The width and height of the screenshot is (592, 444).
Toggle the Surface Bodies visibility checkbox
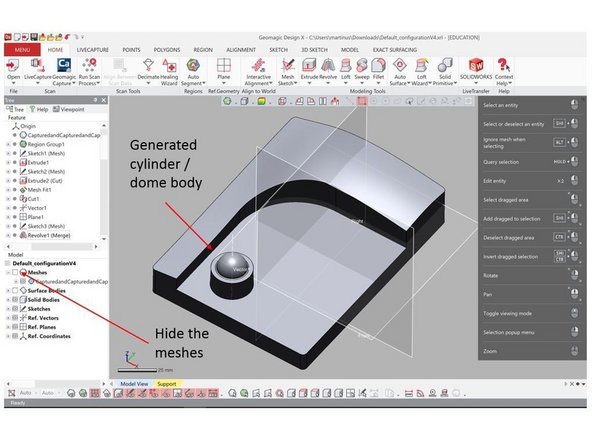(x=15, y=291)
